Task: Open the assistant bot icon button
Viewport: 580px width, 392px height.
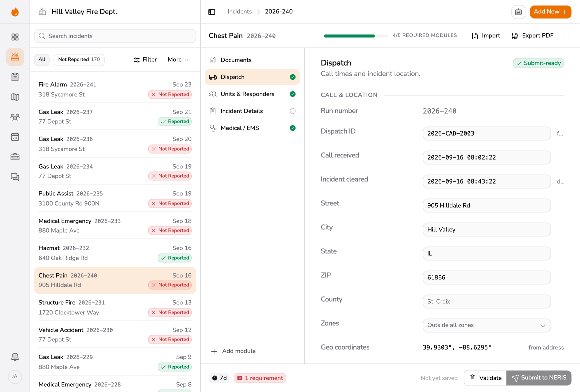Action: tap(518, 12)
